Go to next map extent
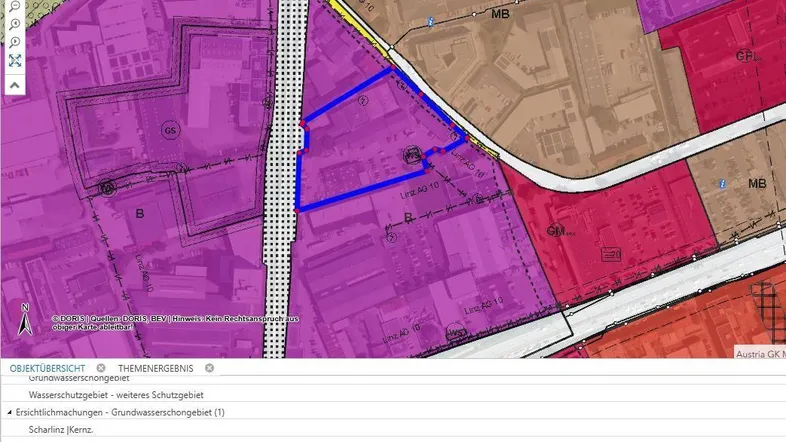The height and width of the screenshot is (442, 786). click(x=15, y=42)
